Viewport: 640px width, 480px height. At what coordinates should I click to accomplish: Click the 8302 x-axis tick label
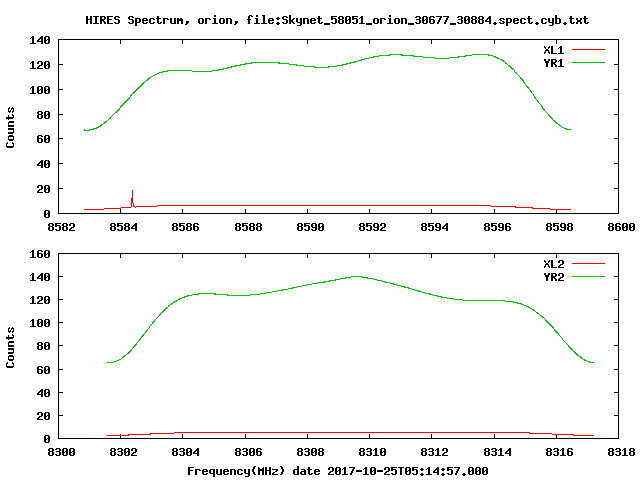(123, 453)
